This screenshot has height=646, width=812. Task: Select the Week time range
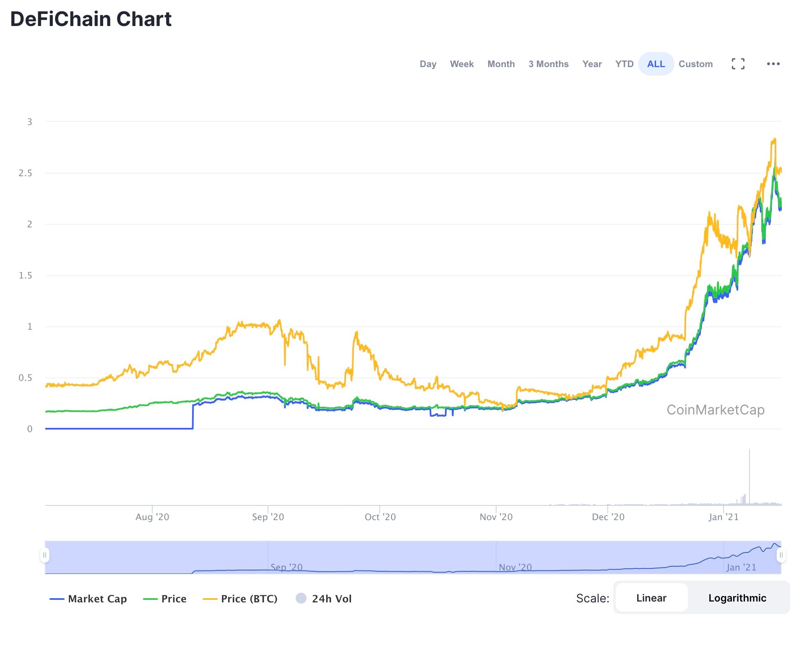(x=462, y=64)
